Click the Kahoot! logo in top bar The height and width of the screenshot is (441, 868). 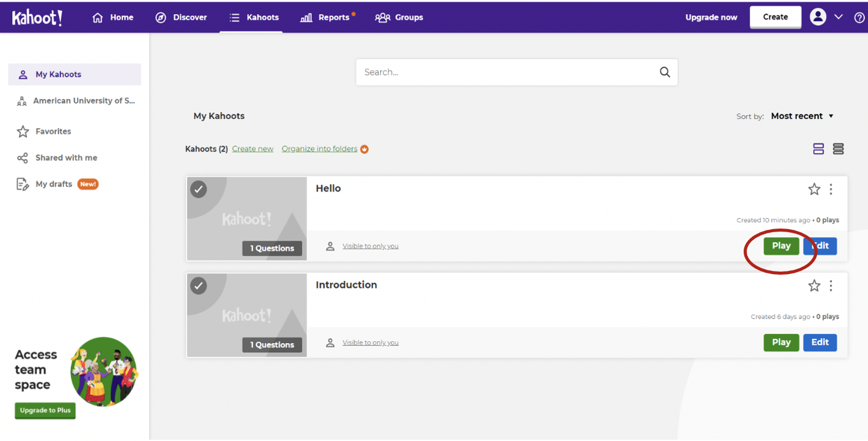37,18
